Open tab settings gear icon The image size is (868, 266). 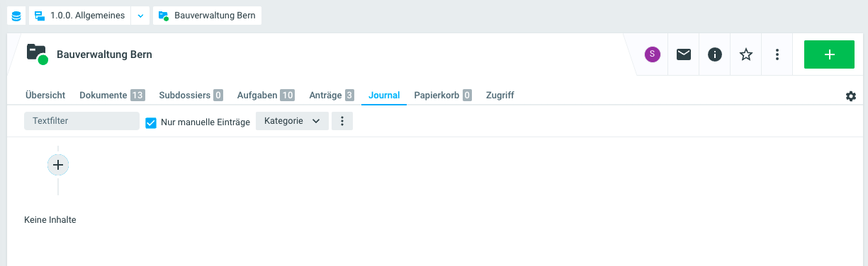coord(851,96)
